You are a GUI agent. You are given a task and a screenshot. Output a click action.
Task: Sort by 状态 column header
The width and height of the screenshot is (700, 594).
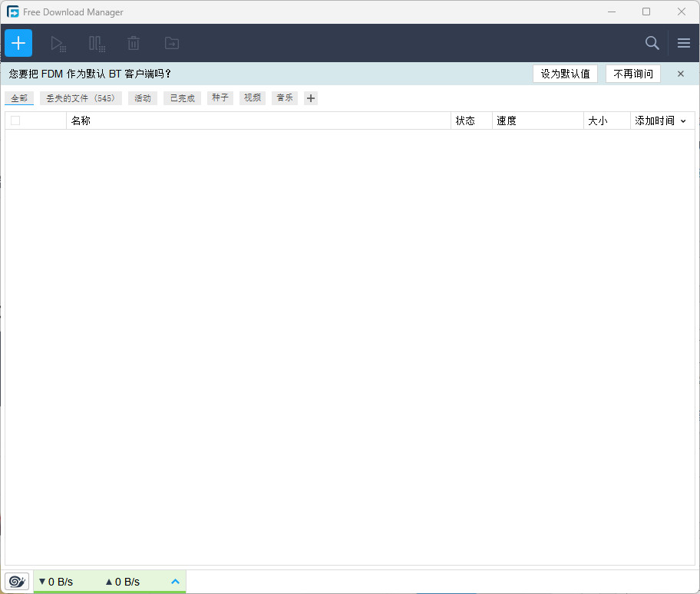[x=471, y=120]
